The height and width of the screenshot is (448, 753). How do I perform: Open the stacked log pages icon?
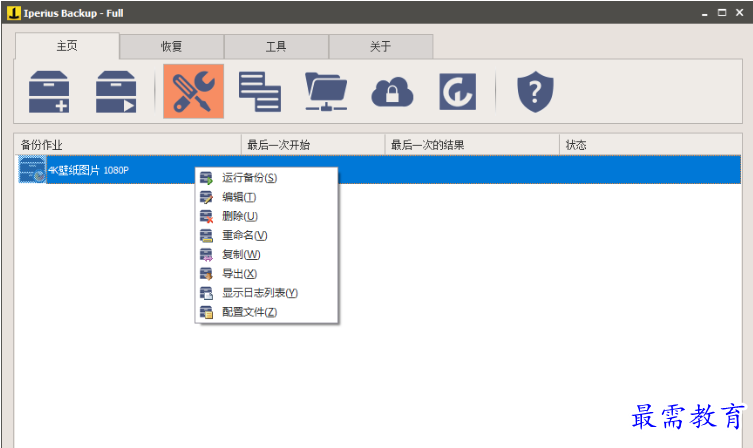pos(260,92)
